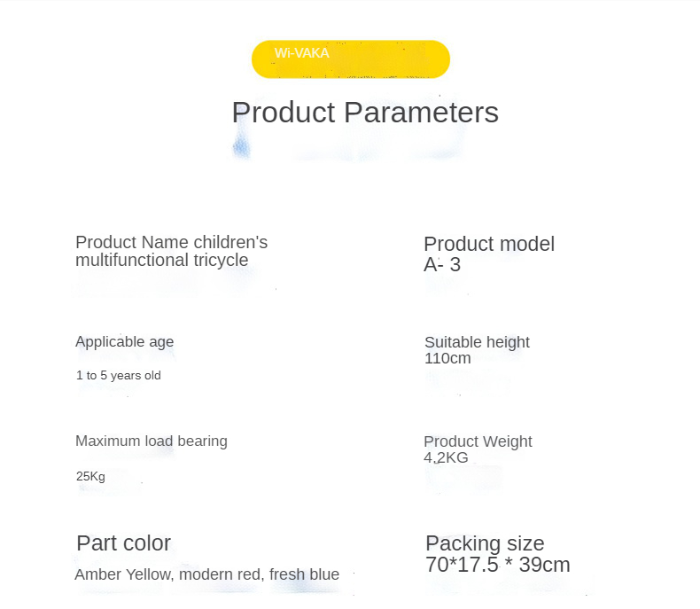Click the Packing size label
Viewport: 700px width, 609px height.
click(485, 543)
